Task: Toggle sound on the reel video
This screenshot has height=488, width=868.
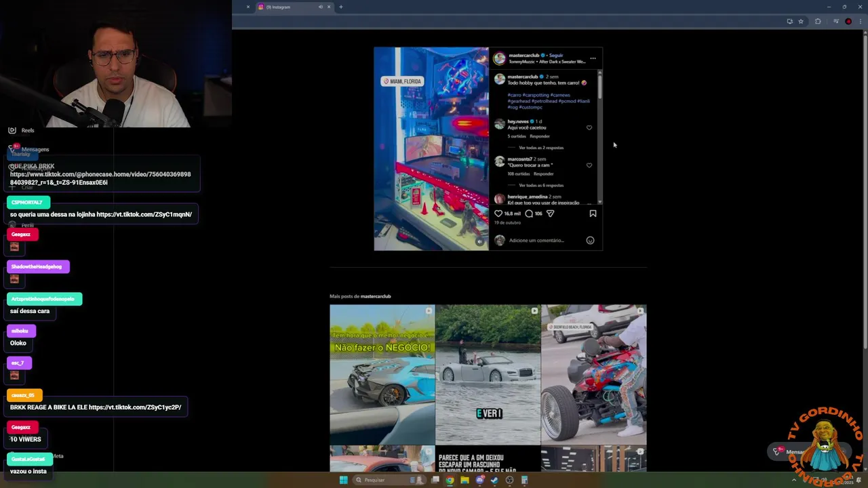Action: 479,241
